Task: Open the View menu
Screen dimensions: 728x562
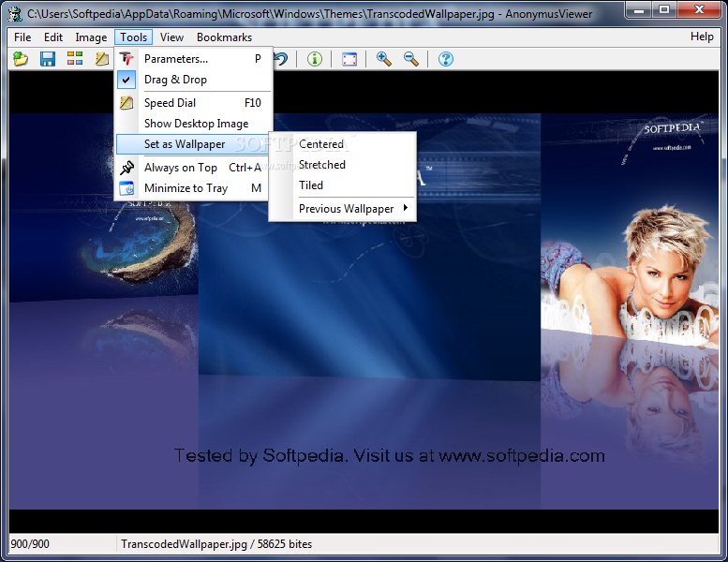Action: 171,37
